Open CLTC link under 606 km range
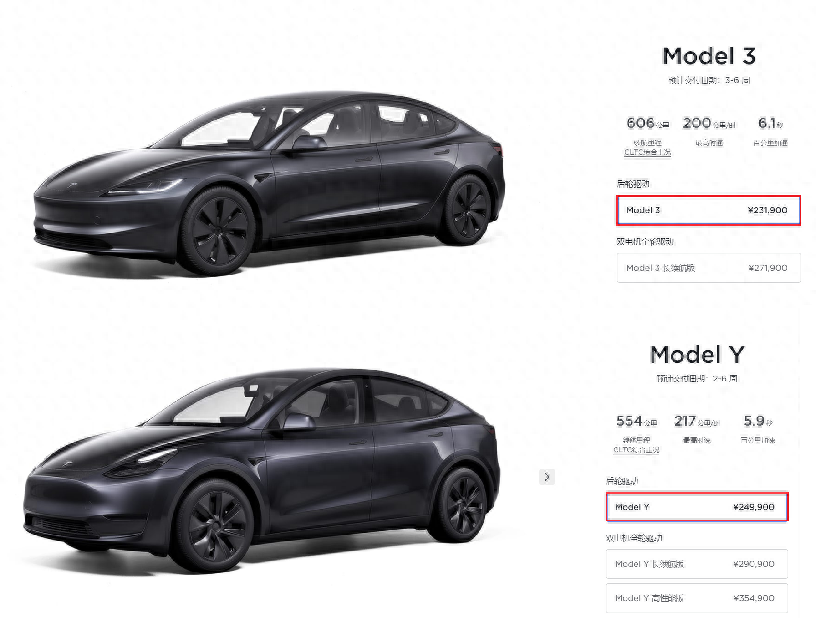The image size is (817, 618). coord(647,152)
